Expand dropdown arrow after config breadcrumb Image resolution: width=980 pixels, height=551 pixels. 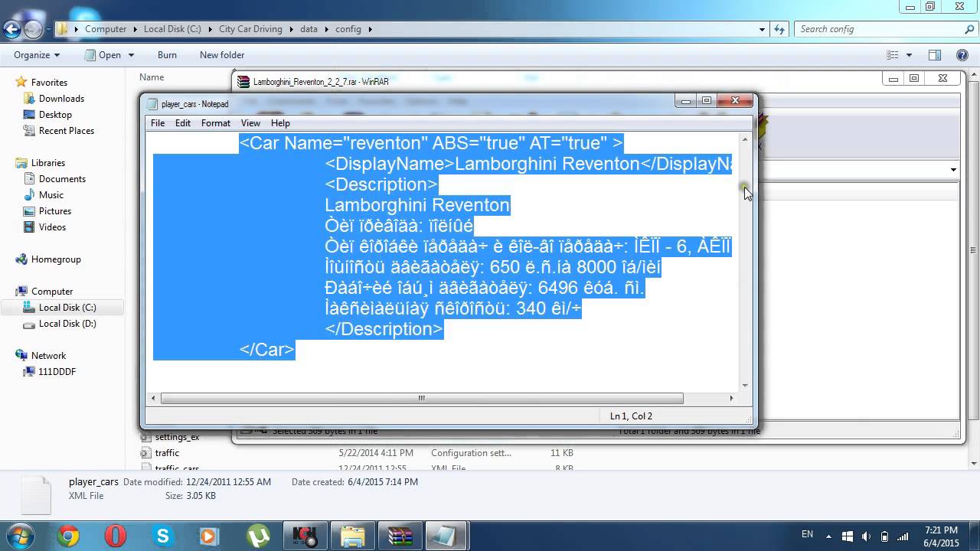coord(371,29)
